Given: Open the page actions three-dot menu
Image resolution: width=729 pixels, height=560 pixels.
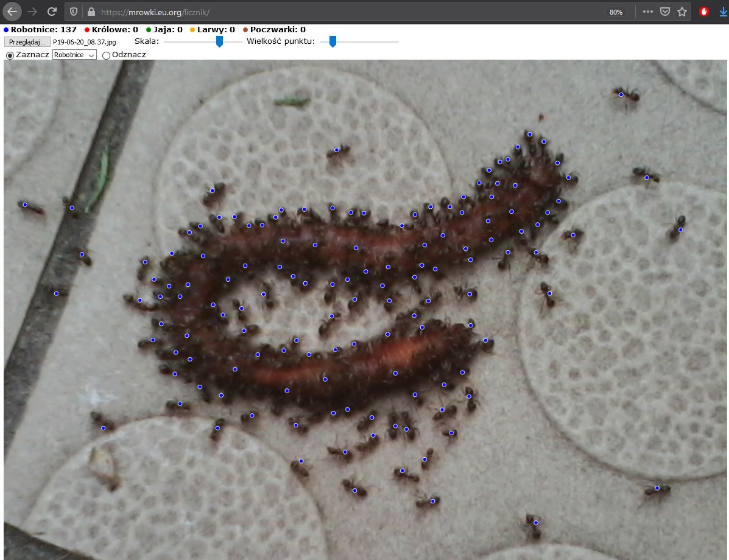Looking at the screenshot, I should pyautogui.click(x=648, y=12).
